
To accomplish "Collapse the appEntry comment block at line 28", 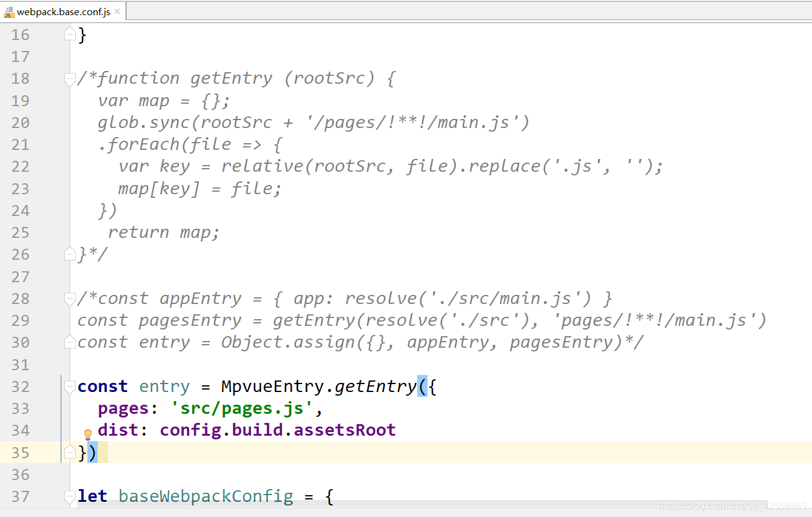I will (x=70, y=299).
